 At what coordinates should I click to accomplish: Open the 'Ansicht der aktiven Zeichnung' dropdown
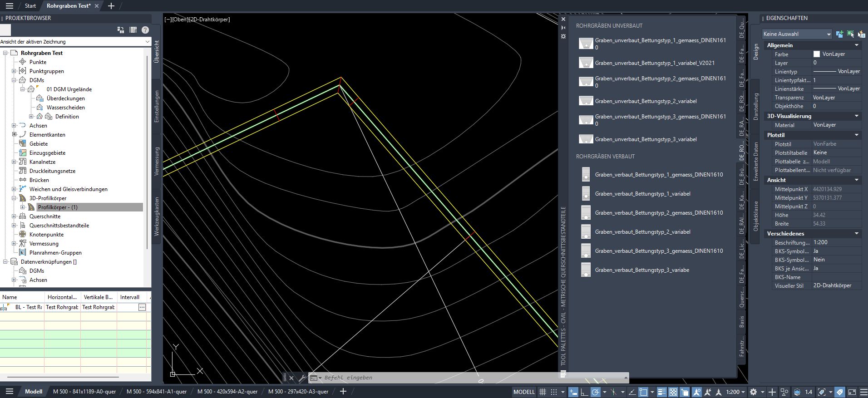[x=75, y=42]
